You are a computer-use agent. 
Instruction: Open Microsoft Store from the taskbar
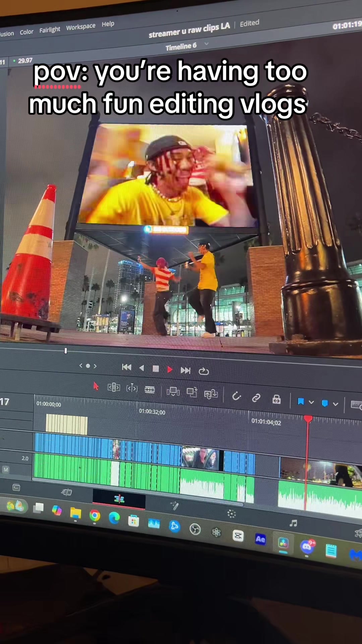pos(134,521)
